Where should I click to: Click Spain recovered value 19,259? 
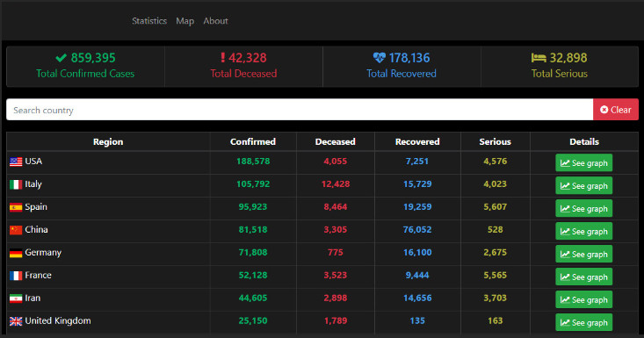click(417, 207)
